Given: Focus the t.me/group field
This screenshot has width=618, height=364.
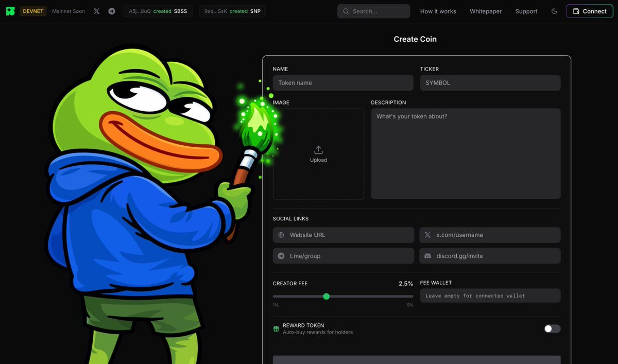Looking at the screenshot, I should click(343, 256).
